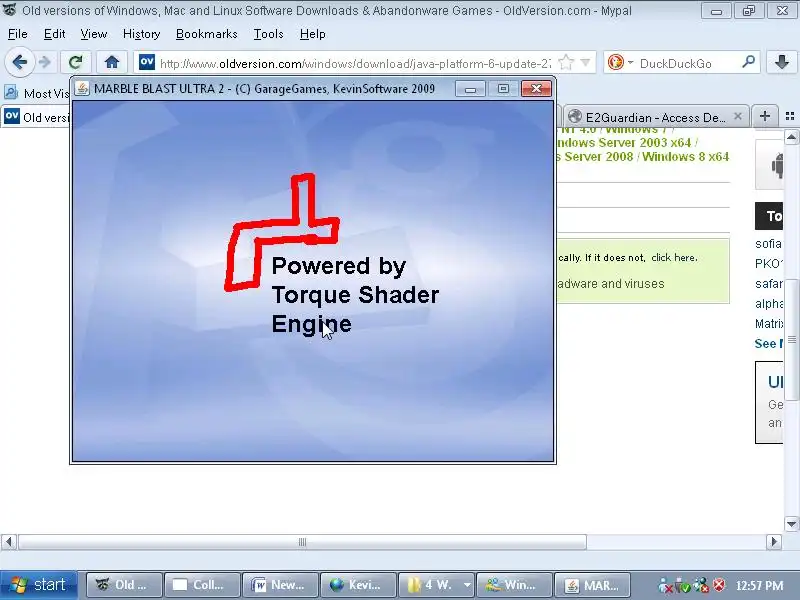Switch to the 'New...' Word taskbar button
Screen dimensions: 800x600
[x=280, y=585]
